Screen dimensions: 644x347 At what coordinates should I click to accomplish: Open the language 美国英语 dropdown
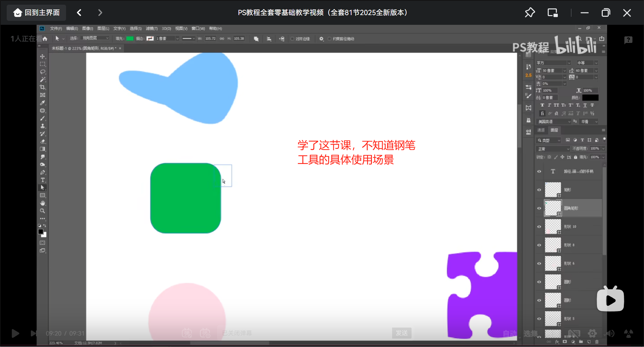553,122
